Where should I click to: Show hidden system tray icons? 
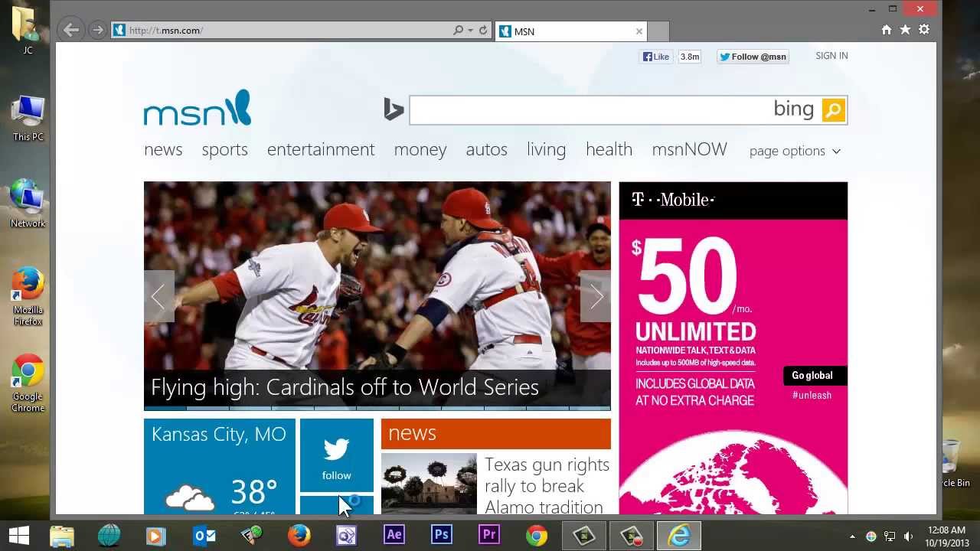[852, 536]
